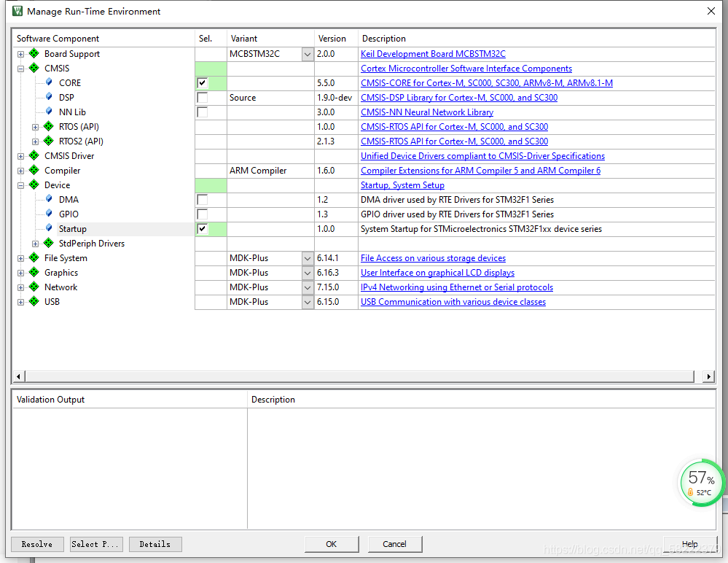Click the horizontal scrollbar right arrow
The image size is (728, 563).
click(708, 376)
